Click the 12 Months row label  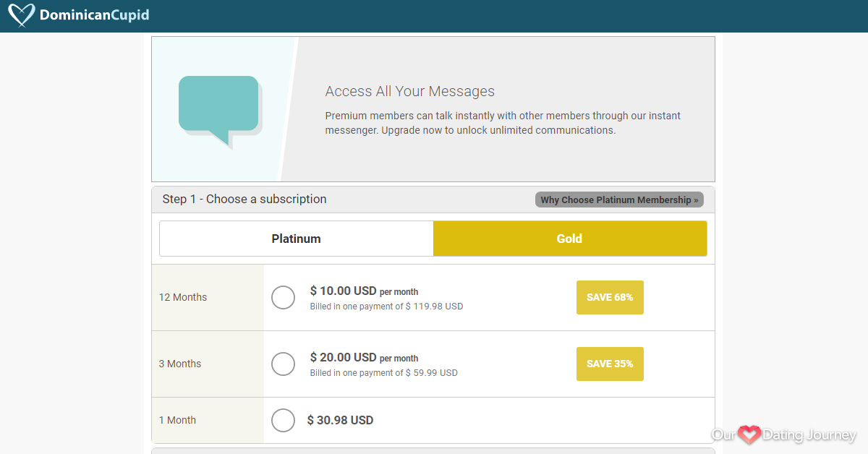pos(183,297)
